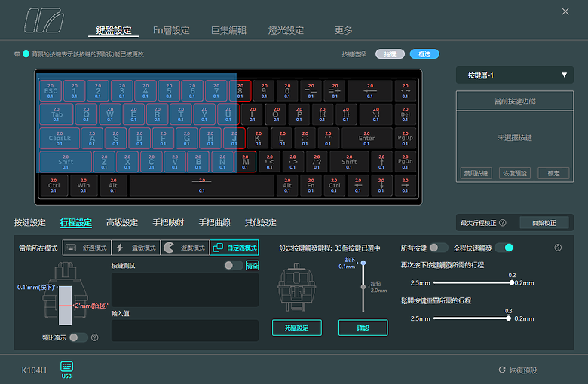Click the teal confirm button under the travel slider
Screen dimensions: 588x384
[363, 328]
